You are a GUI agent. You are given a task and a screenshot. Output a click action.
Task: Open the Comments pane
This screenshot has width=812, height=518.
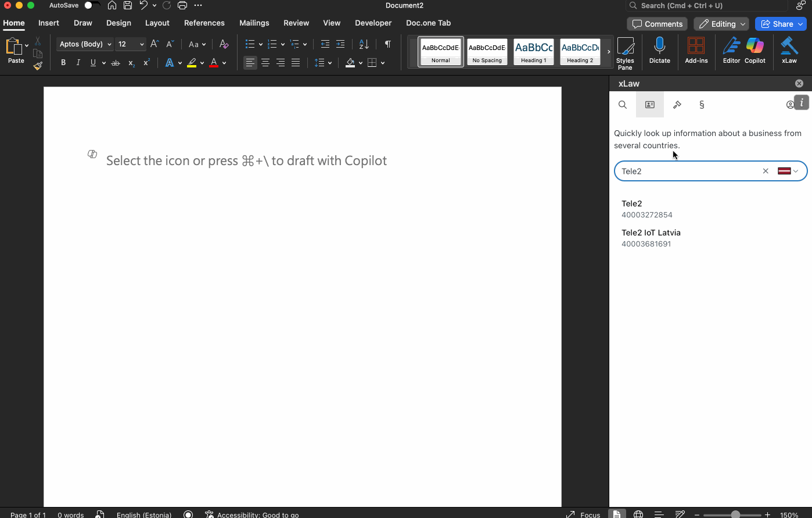pyautogui.click(x=657, y=24)
